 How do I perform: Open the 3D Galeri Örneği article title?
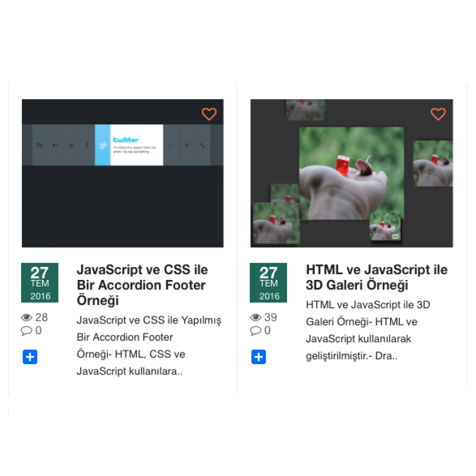376,278
